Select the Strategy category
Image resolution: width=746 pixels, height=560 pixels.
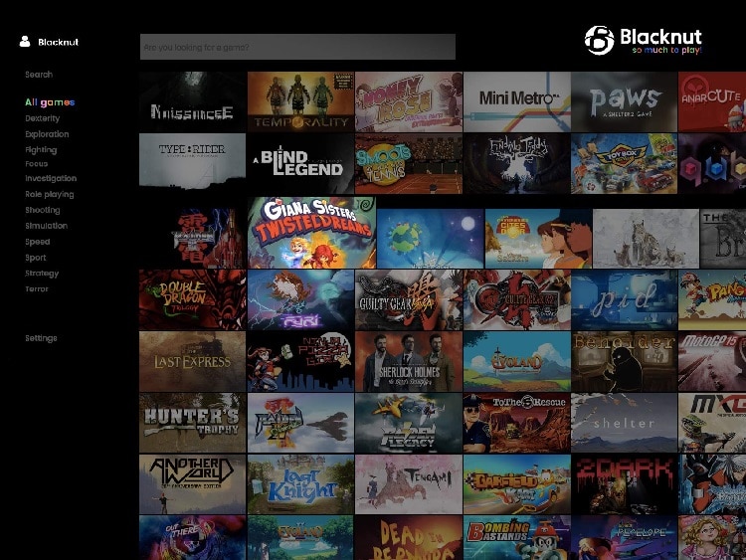[x=42, y=274]
